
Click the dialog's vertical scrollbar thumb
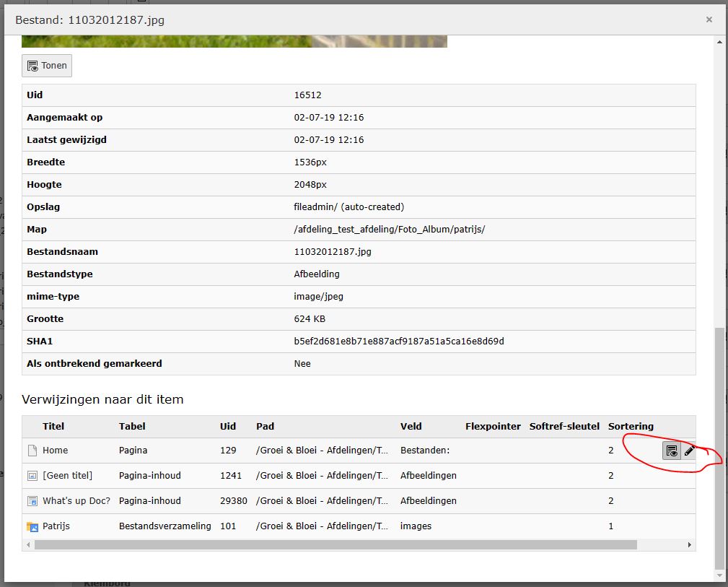pyautogui.click(x=719, y=448)
